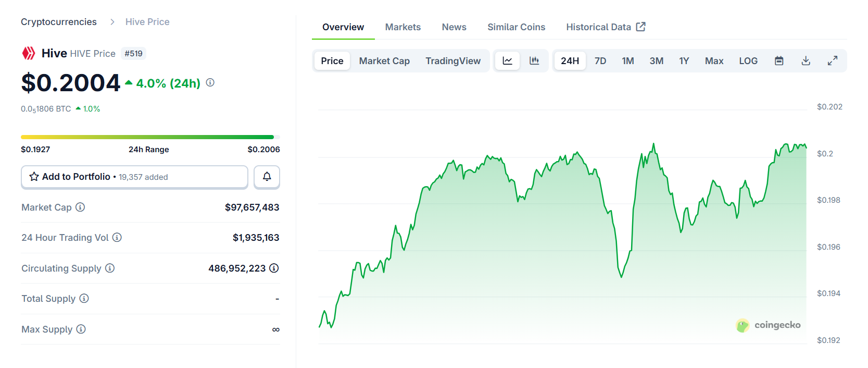Show Market Cap info tooltip
The height and width of the screenshot is (368, 868).
pos(80,207)
